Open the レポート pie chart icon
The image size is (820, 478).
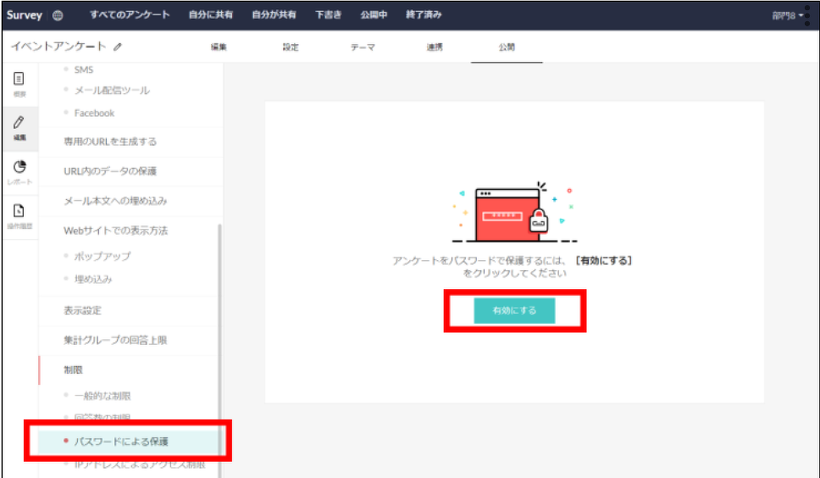pos(19,171)
